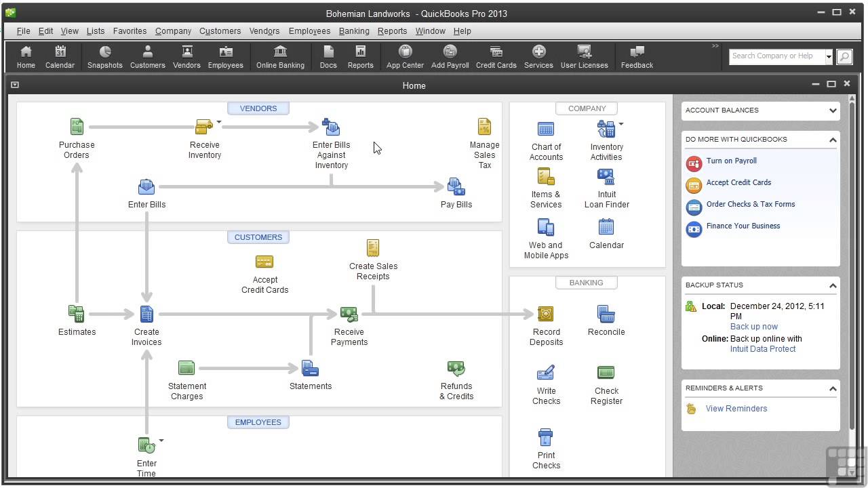Click Turn on Payroll link

click(731, 161)
